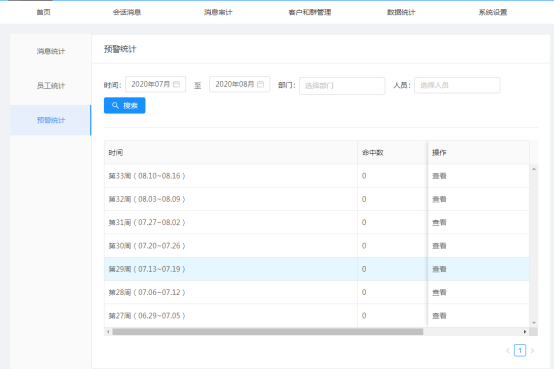
Task: Select row 第33周 (08.10~08.16)
Action: [317, 176]
